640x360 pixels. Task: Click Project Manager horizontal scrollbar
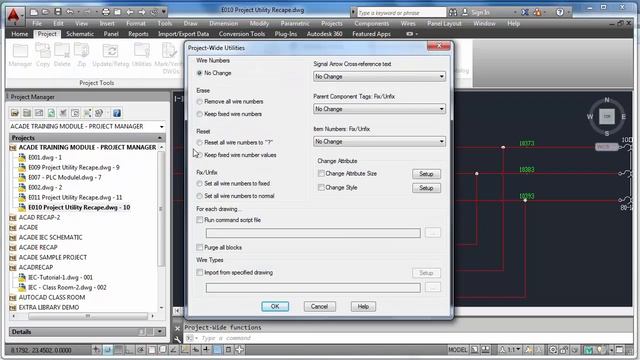88,316
